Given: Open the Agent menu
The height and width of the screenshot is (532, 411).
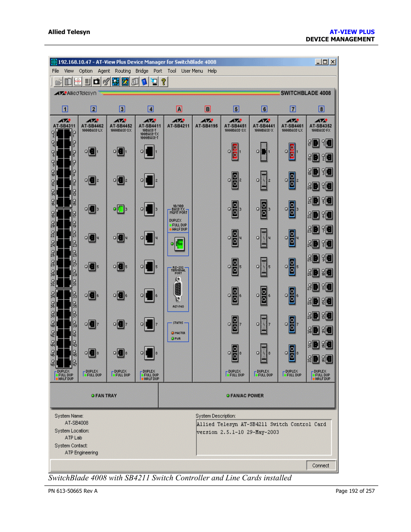Looking at the screenshot, I should coord(104,71).
